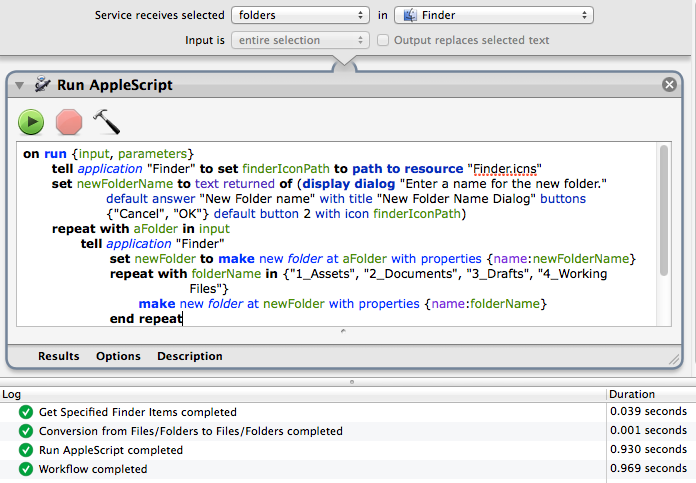Click the misspelled "Finder.icns" text in script

pos(504,169)
